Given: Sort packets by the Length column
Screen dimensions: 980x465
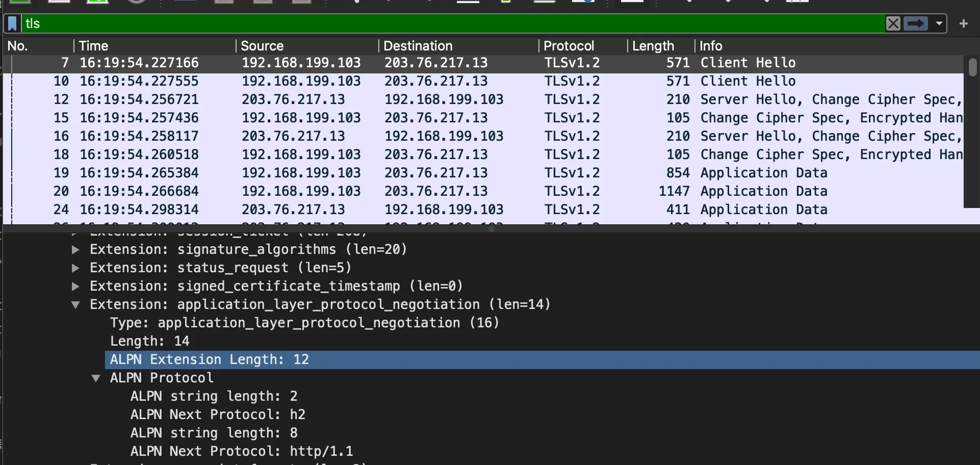Looking at the screenshot, I should tap(661, 46).
